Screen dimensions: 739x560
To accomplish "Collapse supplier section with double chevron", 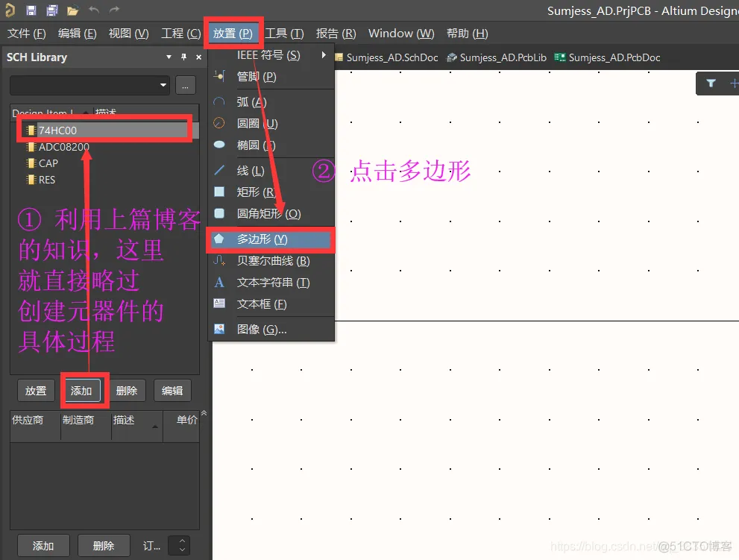I will coord(204,413).
